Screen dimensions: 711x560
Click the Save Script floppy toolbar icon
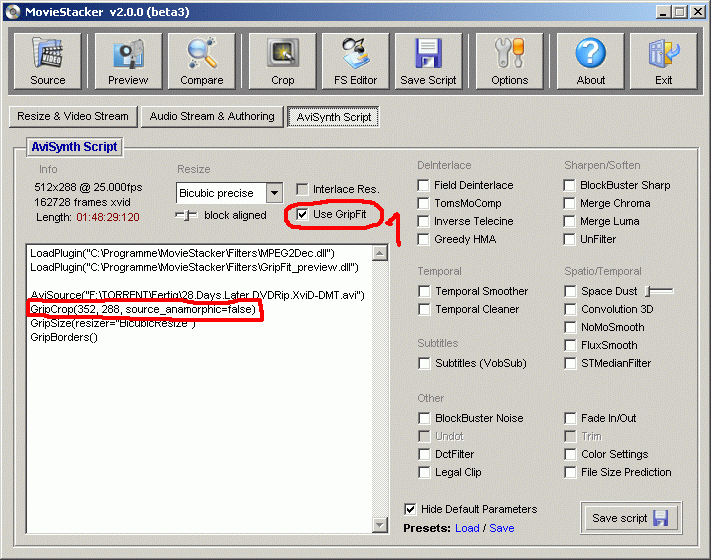point(429,61)
